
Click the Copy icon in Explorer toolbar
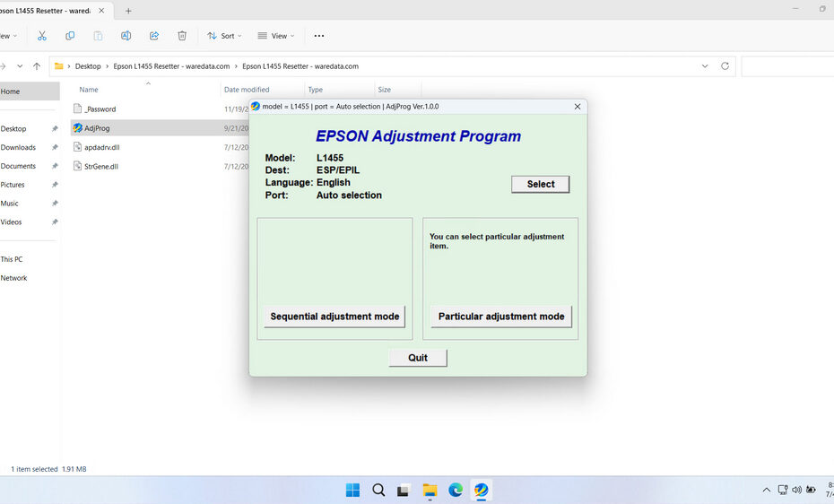[x=70, y=36]
